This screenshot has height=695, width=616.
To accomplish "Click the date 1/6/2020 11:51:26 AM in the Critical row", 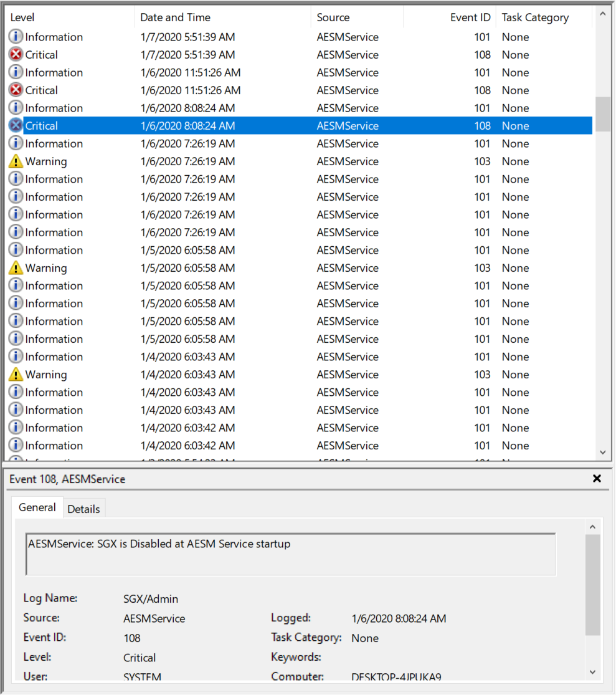I will coord(191,90).
